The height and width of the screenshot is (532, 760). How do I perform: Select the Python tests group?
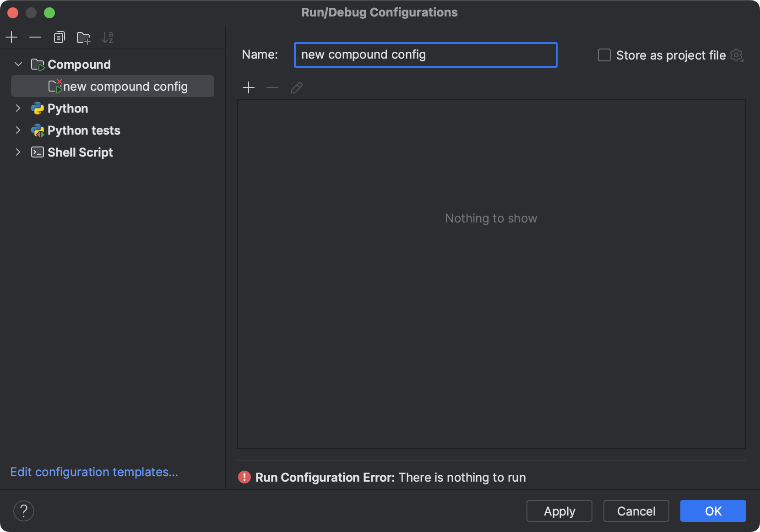[84, 130]
